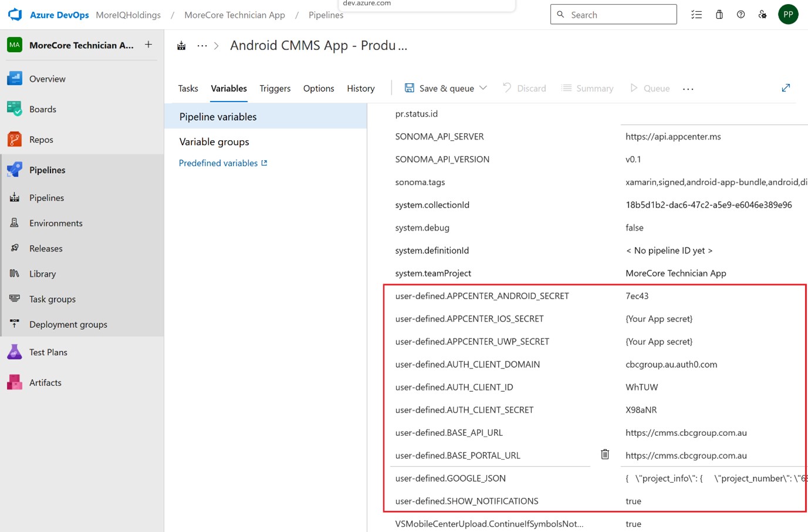Viewport: 808px width, 532px height.
Task: Open the marketplace shopping bag icon
Action: tap(719, 15)
